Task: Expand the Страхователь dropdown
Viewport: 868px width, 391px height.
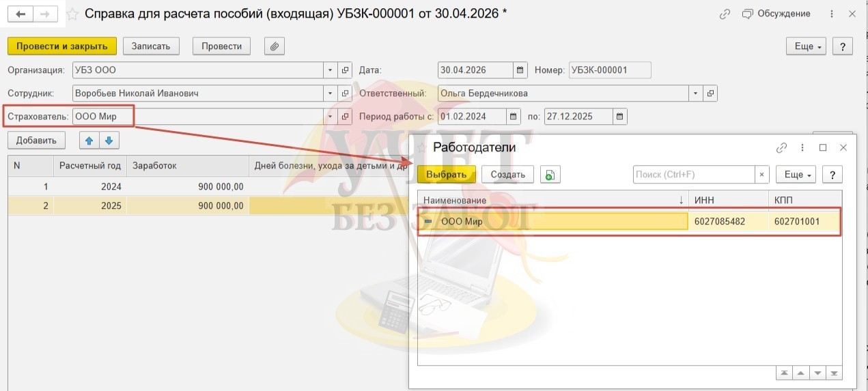Action: point(330,117)
